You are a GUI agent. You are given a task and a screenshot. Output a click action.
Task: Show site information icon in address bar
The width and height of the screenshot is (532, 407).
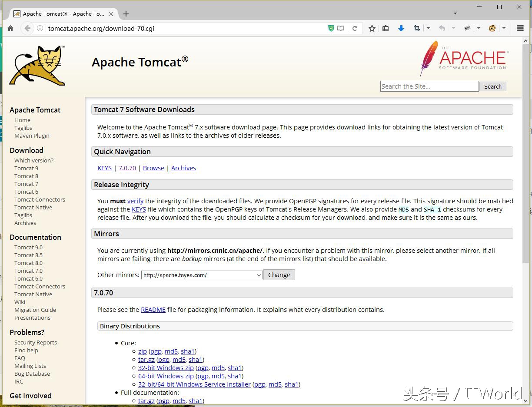[40, 28]
